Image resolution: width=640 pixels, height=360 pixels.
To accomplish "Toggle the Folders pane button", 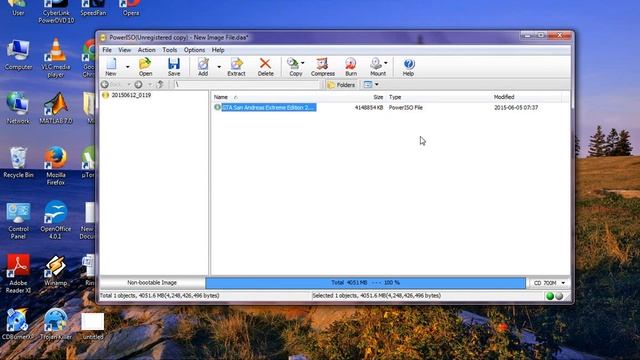I will (x=341, y=85).
